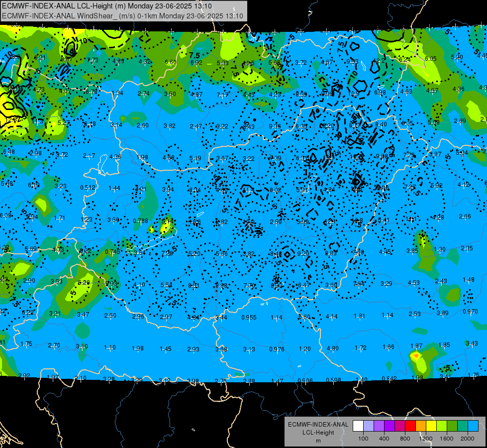
Task: Click the grid value 3.14
Action: [116, 125]
